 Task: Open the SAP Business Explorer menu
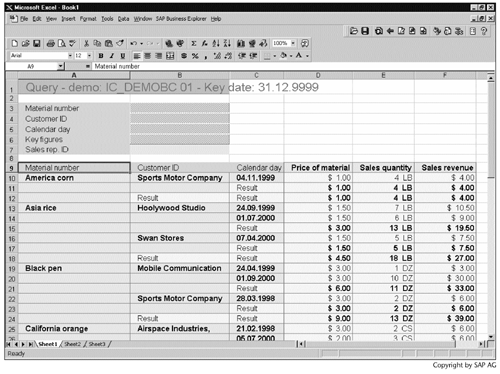(x=181, y=19)
